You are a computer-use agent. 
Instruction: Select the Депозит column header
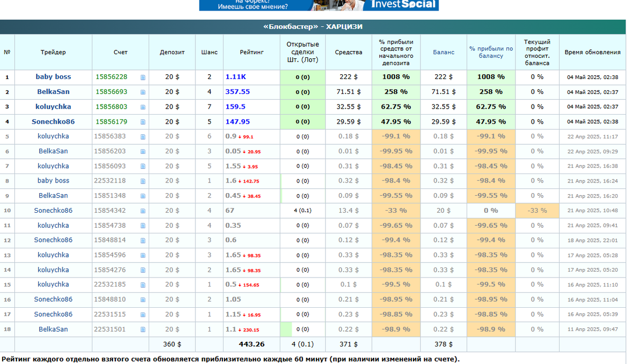pos(172,53)
